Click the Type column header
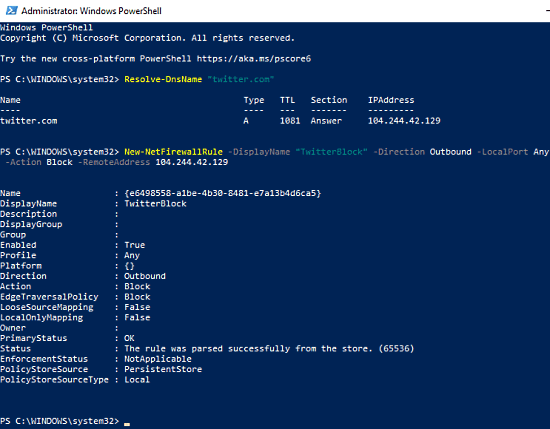 (254, 100)
